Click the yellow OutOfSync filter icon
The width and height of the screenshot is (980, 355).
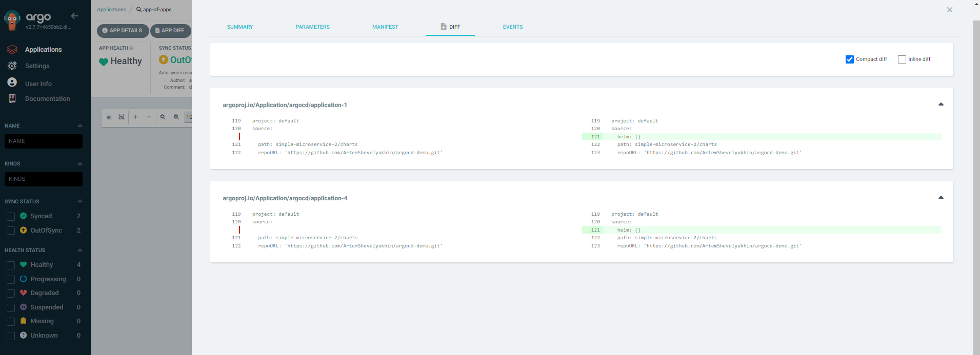pyautogui.click(x=23, y=231)
